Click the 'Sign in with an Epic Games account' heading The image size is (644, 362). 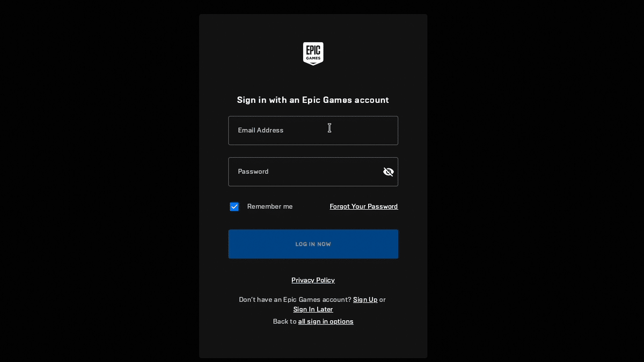(313, 100)
